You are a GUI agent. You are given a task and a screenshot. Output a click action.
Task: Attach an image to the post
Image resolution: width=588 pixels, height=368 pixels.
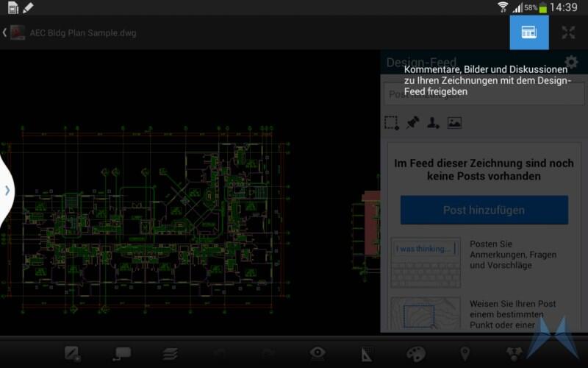coord(454,123)
